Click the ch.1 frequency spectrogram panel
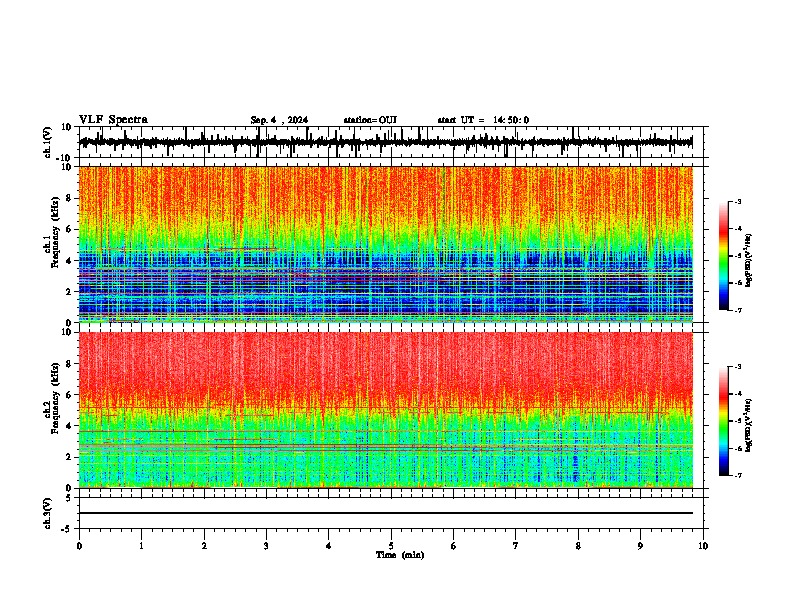 [x=386, y=244]
